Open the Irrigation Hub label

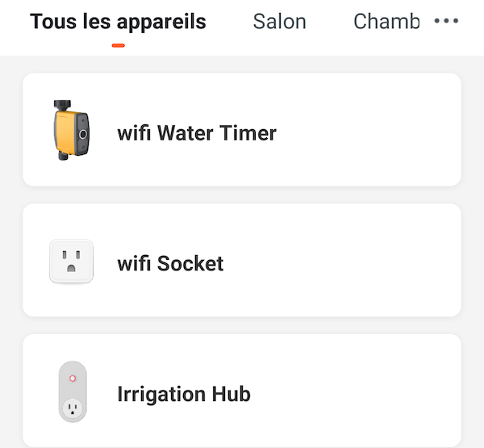pos(184,394)
